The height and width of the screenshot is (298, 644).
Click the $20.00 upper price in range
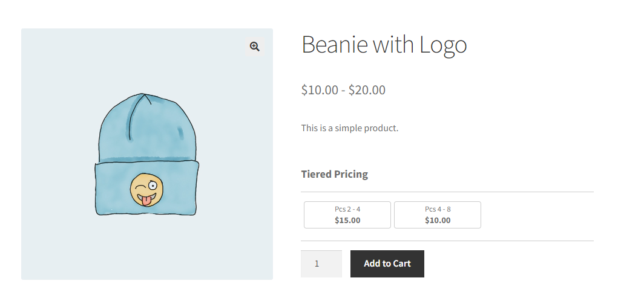367,90
